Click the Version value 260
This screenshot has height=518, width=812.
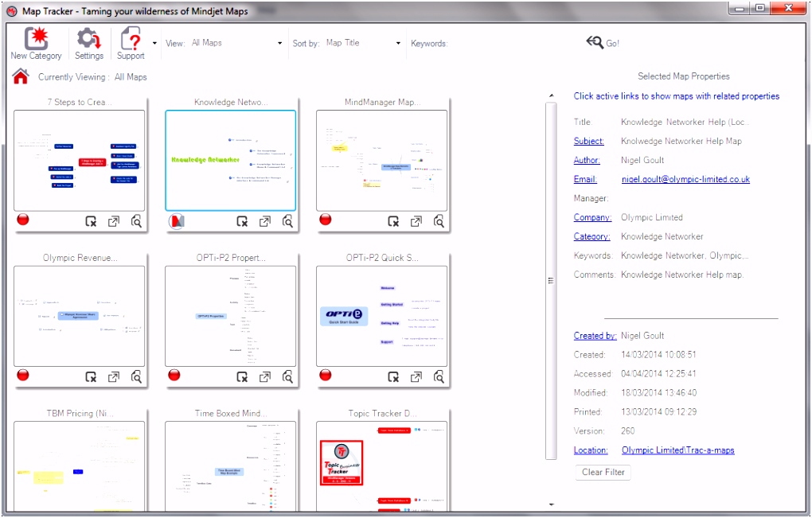pyautogui.click(x=627, y=431)
